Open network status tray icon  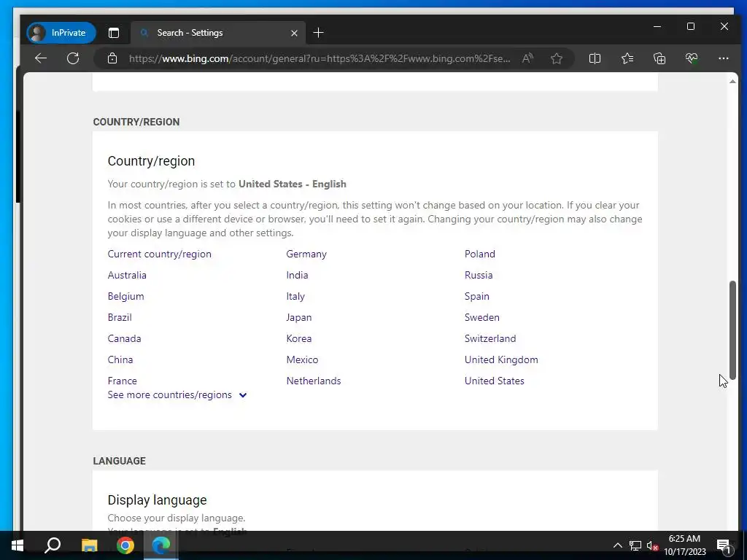click(635, 545)
